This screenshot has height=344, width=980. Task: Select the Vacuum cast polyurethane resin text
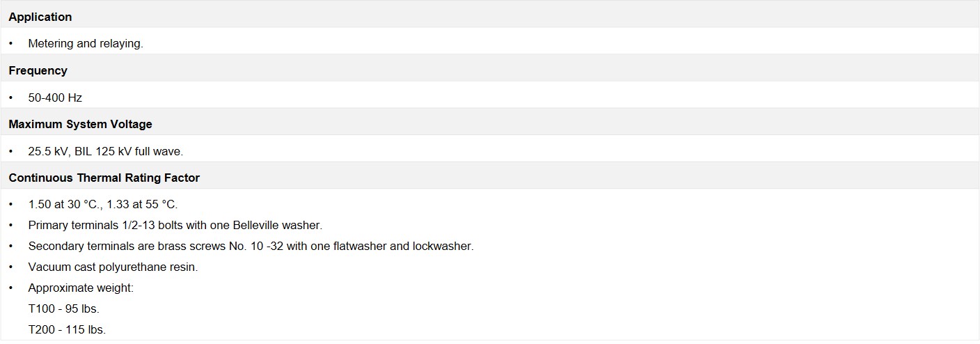113,267
